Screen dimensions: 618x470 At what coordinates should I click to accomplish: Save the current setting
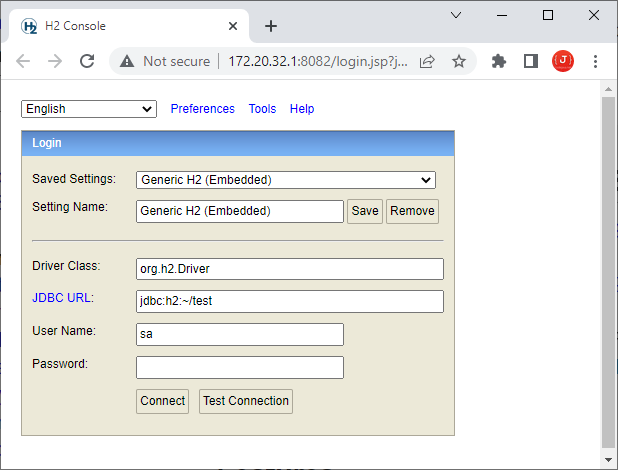click(365, 211)
